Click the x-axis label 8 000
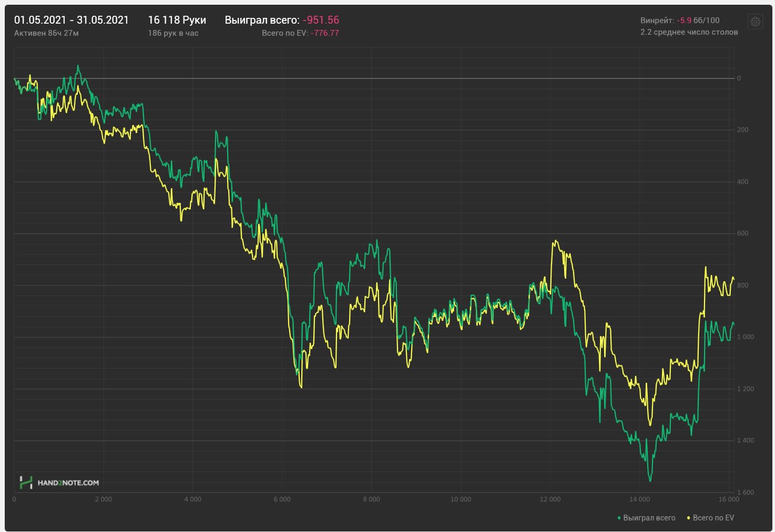 coord(371,499)
